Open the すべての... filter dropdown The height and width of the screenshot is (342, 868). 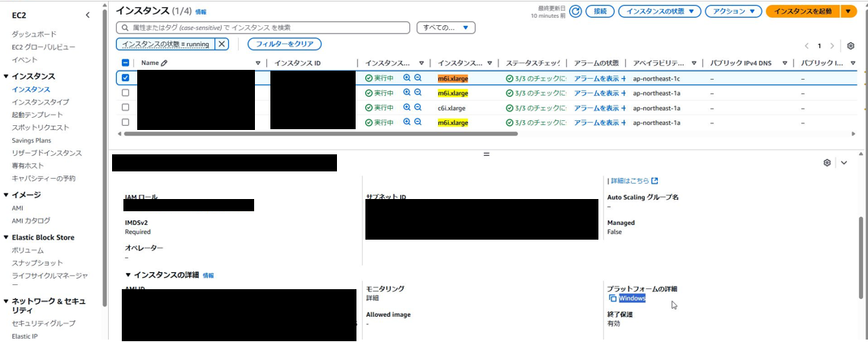[x=446, y=27]
